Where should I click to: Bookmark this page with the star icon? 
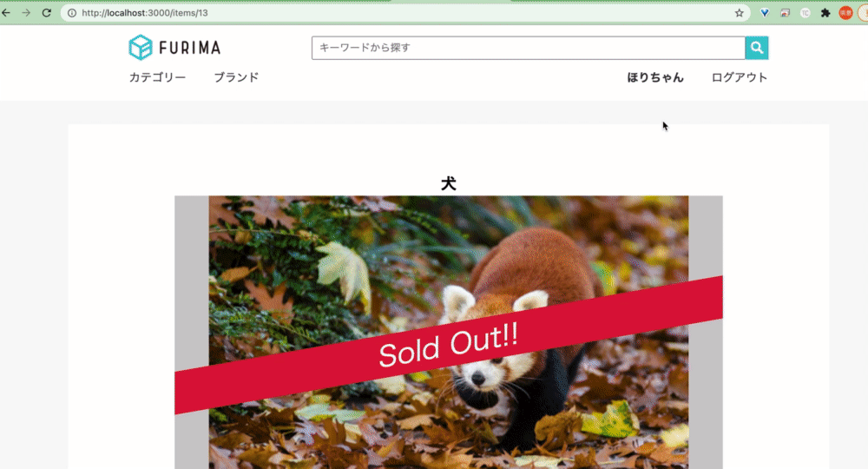coord(739,13)
